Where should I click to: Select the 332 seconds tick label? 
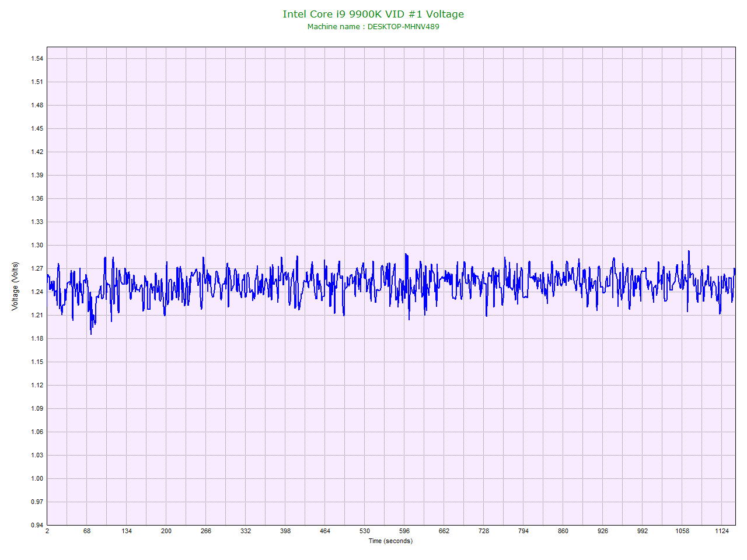pyautogui.click(x=246, y=531)
